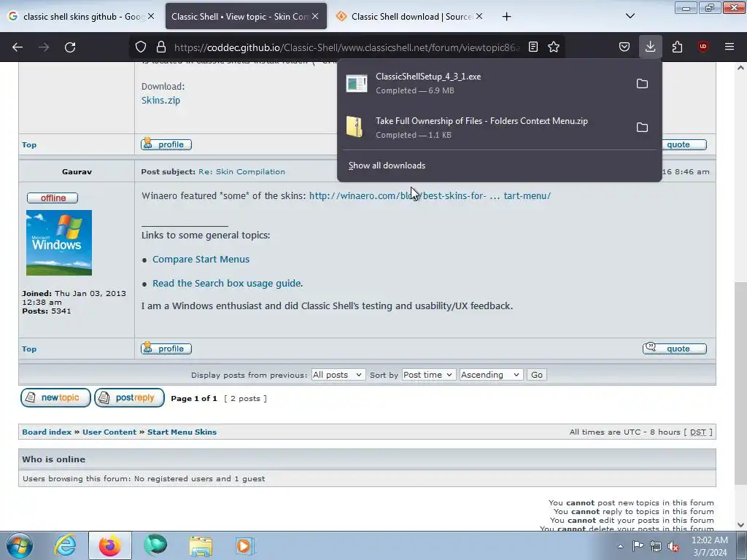This screenshot has width=747, height=560.
Task: Toggle reader view icon in address bar
Action: (x=533, y=47)
